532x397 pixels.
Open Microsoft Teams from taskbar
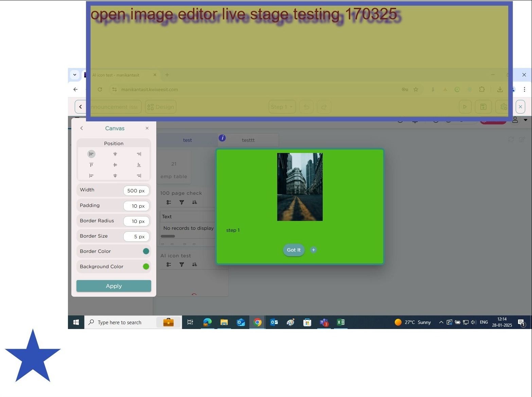324,322
